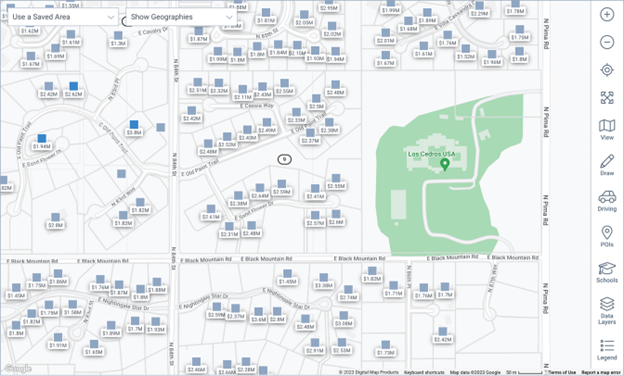This screenshot has width=624, height=376.
Task: Zoom out with the minus icon
Action: tap(606, 42)
